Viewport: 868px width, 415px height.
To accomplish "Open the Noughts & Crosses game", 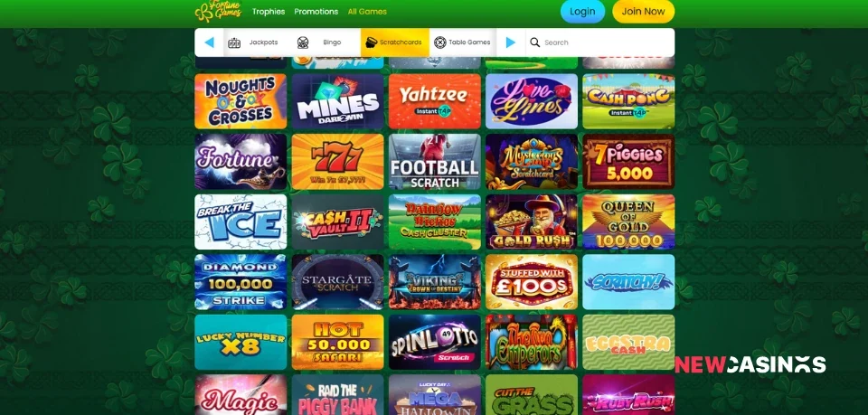I will (x=241, y=101).
